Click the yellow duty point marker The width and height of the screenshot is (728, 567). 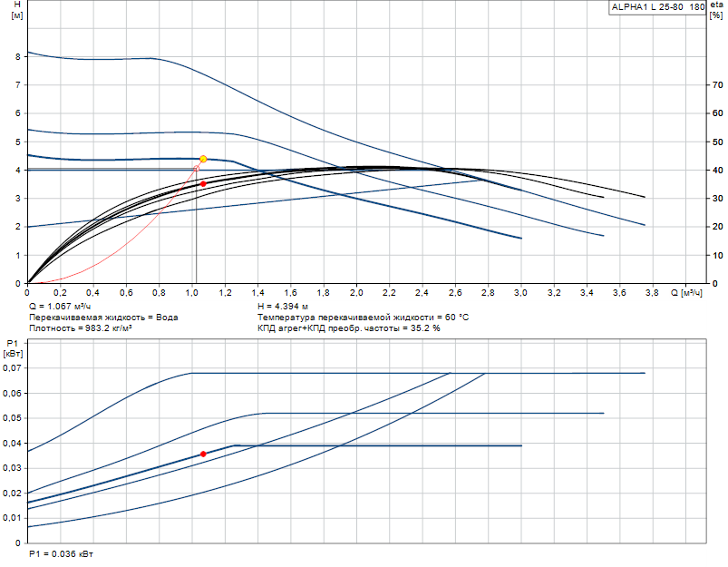tap(203, 160)
